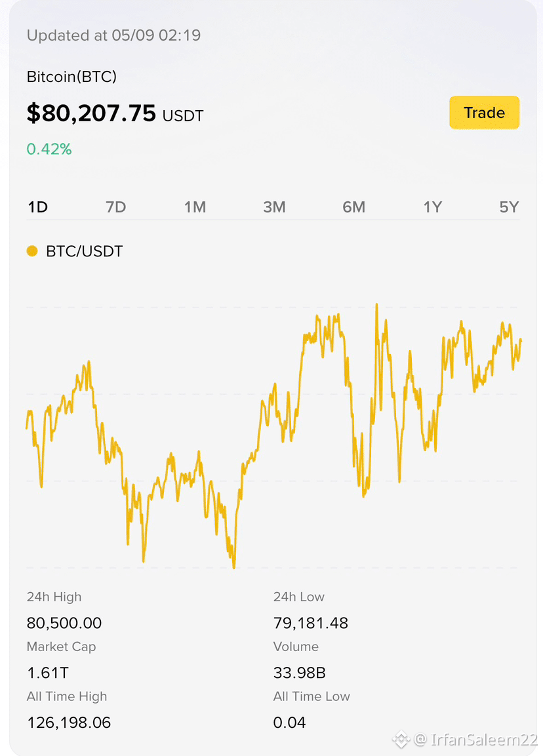Open the 1M time range tab
This screenshot has width=543, height=756.
pos(195,207)
